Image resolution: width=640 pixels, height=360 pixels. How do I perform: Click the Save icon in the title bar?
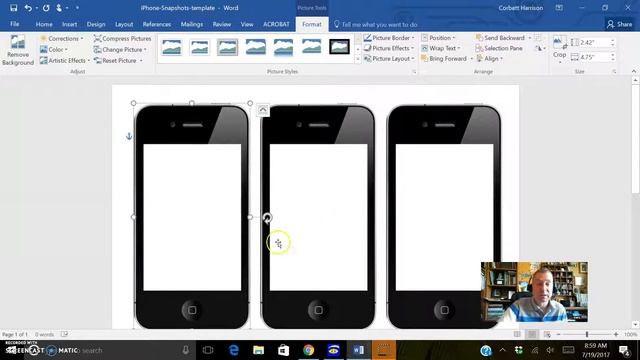click(x=13, y=8)
